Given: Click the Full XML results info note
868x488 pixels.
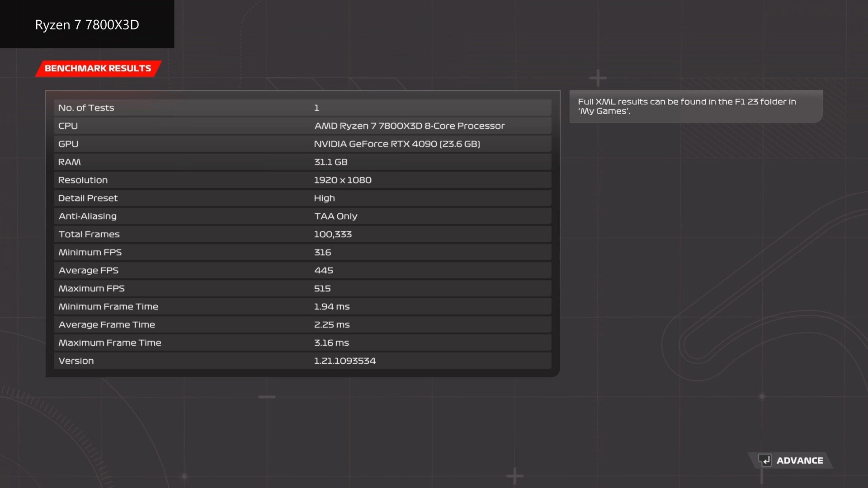Looking at the screenshot, I should 696,107.
